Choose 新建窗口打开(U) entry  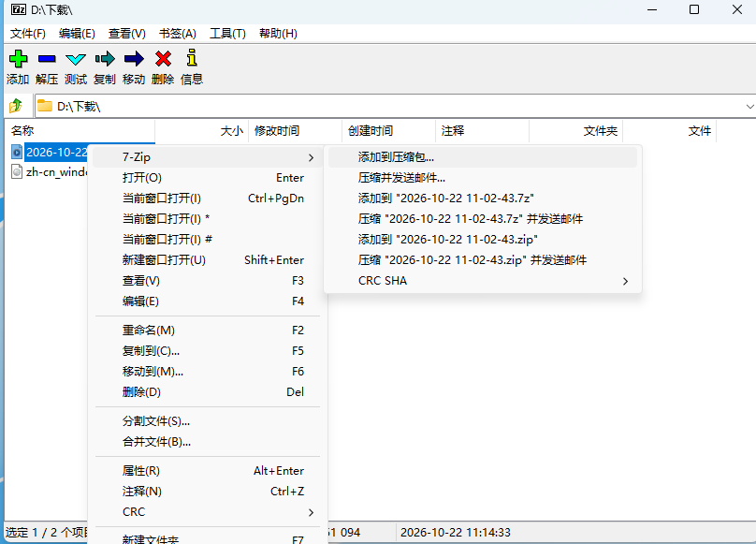208,259
